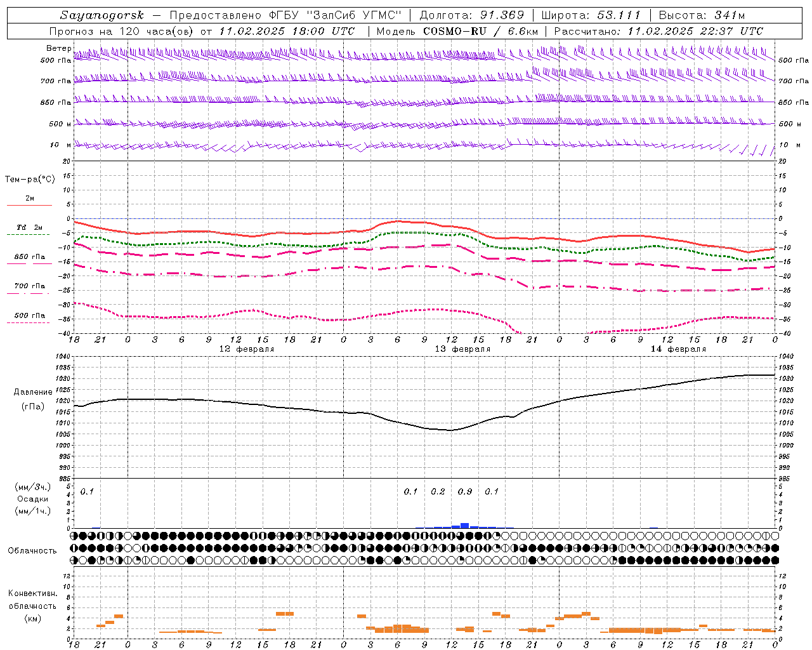Screen dimensions: 812x650
Task: Click the Sayanogorsk station title
Action: [102, 15]
